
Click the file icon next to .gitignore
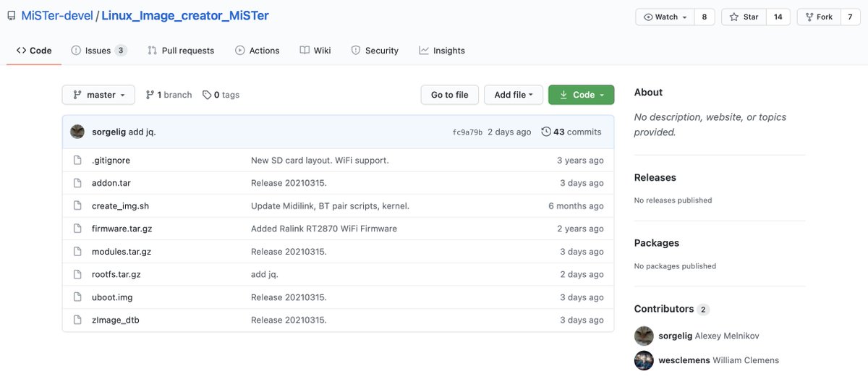(x=77, y=161)
